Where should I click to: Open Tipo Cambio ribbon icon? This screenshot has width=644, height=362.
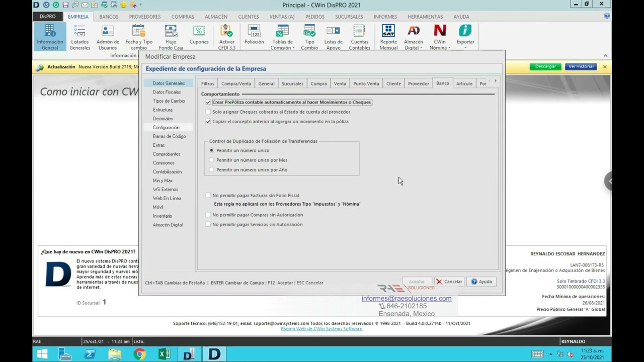click(309, 37)
